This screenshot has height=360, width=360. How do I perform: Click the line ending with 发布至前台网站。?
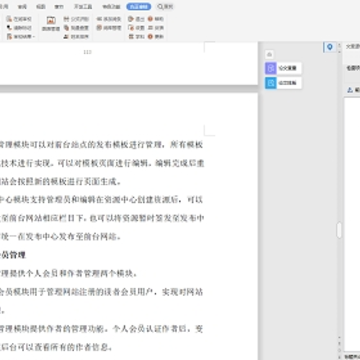pos(61,237)
